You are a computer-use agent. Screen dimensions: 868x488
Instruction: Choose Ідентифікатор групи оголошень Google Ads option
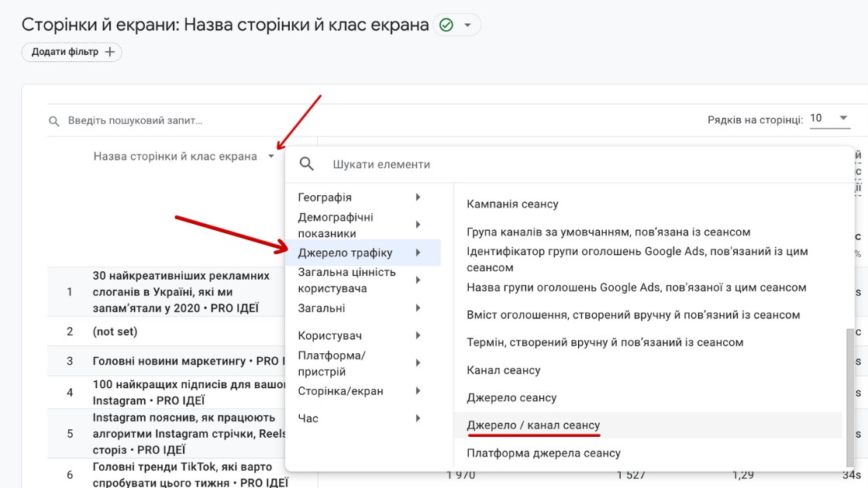point(637,259)
